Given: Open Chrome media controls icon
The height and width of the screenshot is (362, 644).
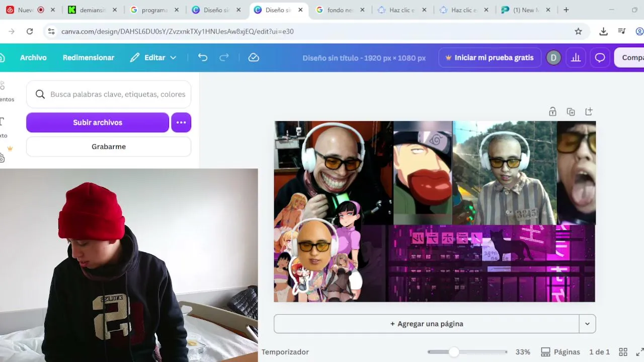Looking at the screenshot, I should [x=622, y=31].
